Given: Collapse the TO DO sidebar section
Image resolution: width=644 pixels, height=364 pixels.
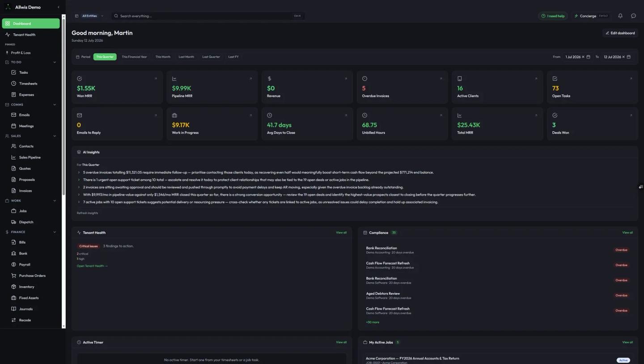Looking at the screenshot, I should point(55,62).
